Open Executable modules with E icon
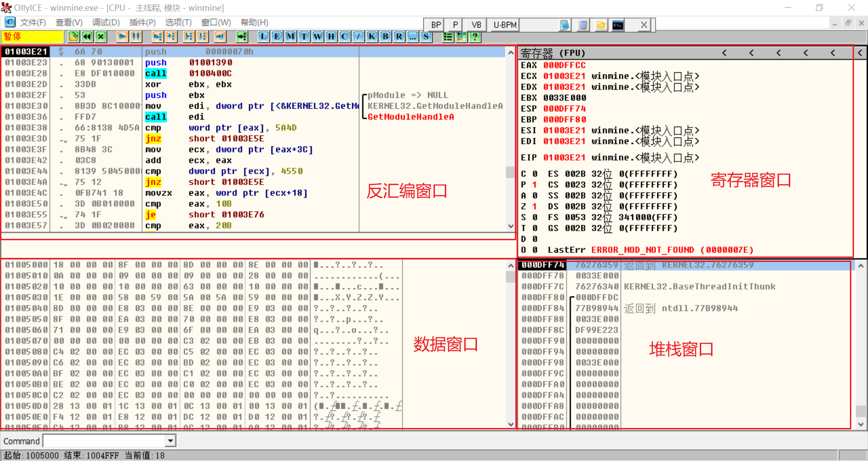The height and width of the screenshot is (461, 868). (x=277, y=37)
